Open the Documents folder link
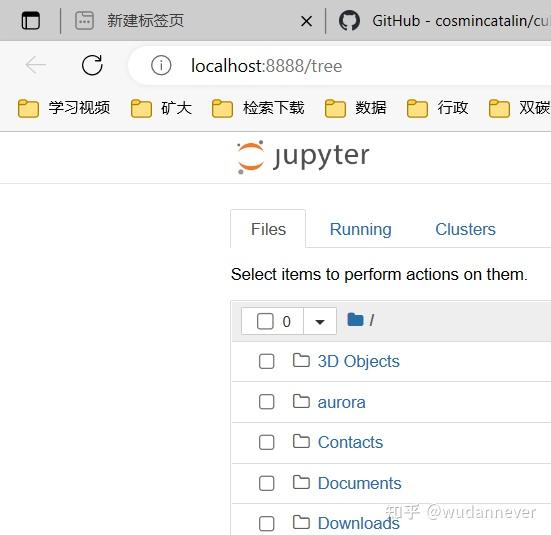 pos(359,483)
